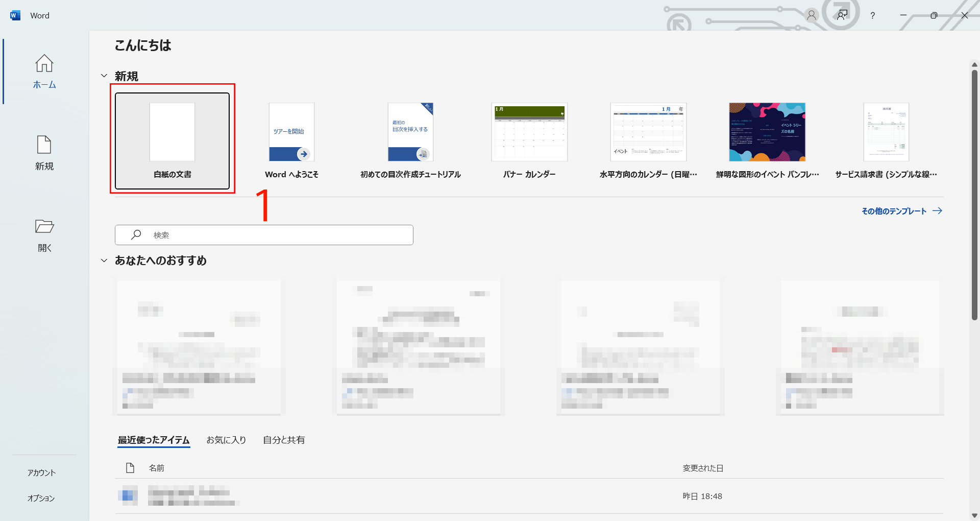Open オプション in the sidebar
Screen dimensions: 980x521
tap(41, 498)
